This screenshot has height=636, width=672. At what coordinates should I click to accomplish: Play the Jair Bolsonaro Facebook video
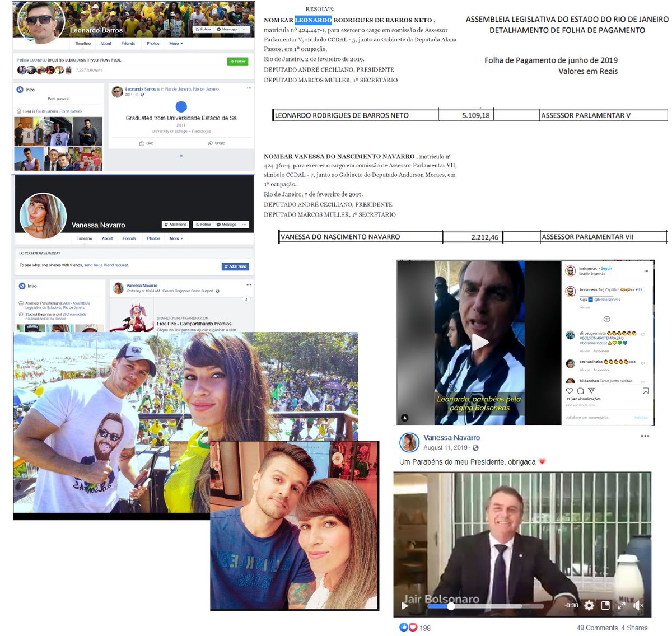(x=405, y=605)
